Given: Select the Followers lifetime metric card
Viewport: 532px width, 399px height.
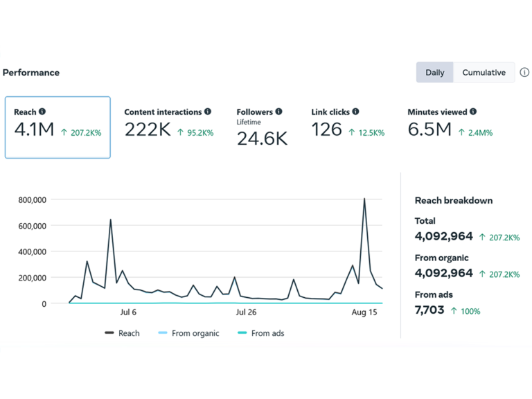Looking at the screenshot, I should click(262, 129).
